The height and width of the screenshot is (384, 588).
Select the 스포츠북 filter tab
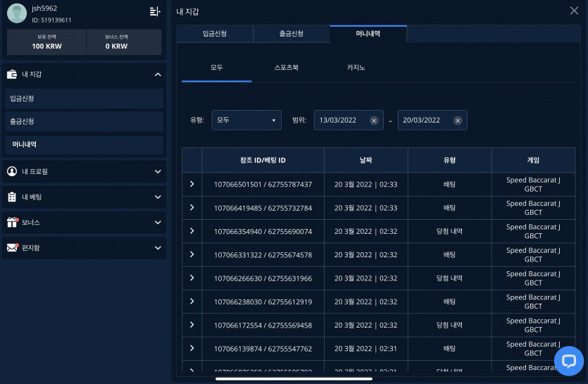286,68
